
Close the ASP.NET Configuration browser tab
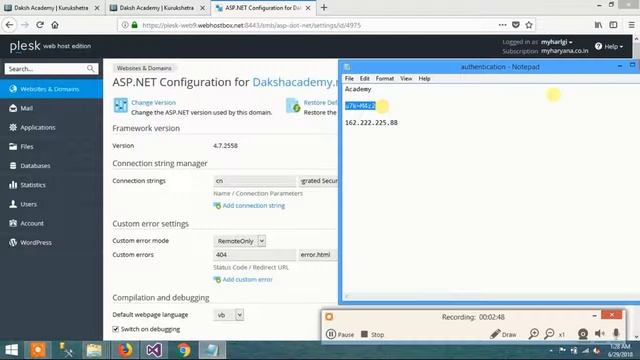[308, 8]
